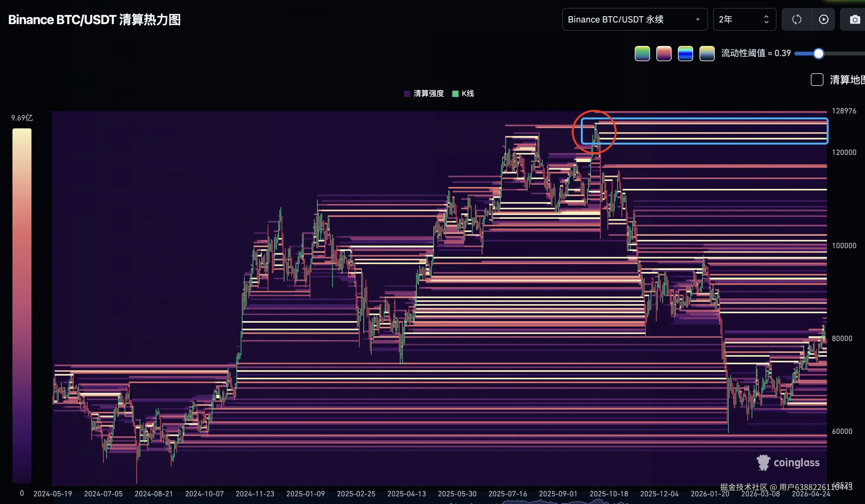Click the 9.69亿 scale maximum label
Viewport: 865px width, 504px height.
[22, 118]
